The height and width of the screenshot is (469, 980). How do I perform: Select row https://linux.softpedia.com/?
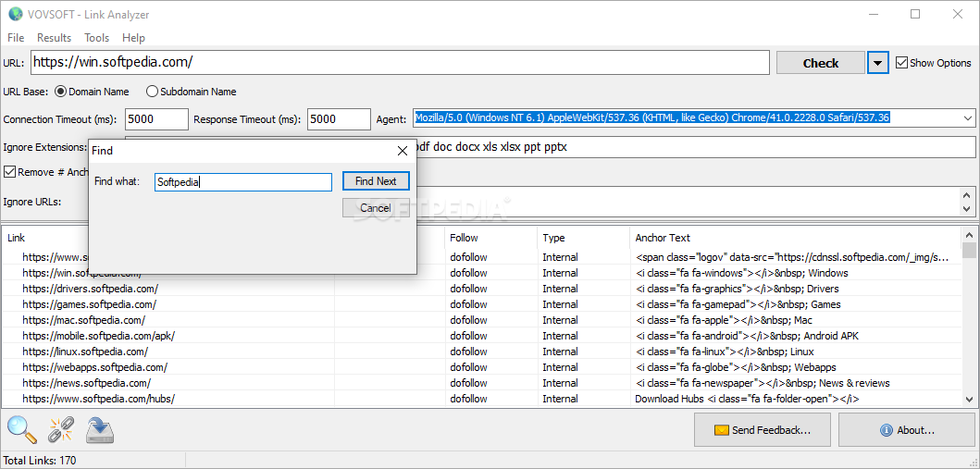(x=481, y=352)
